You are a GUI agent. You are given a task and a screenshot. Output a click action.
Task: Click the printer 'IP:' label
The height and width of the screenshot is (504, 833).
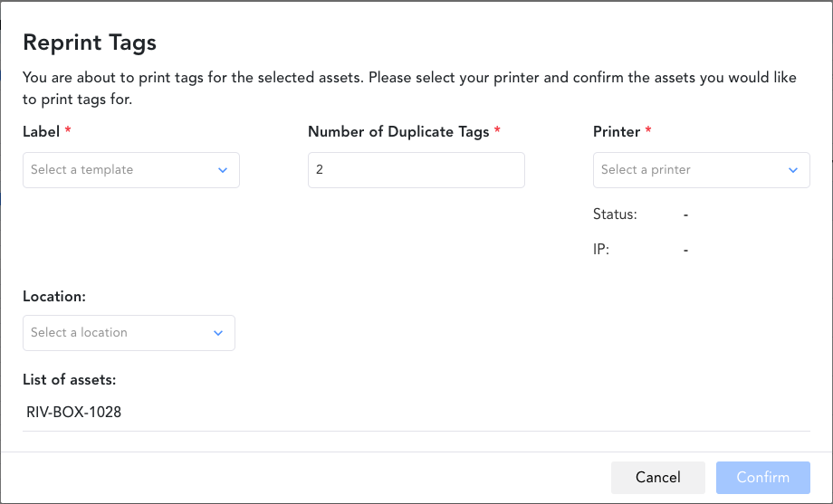point(601,249)
